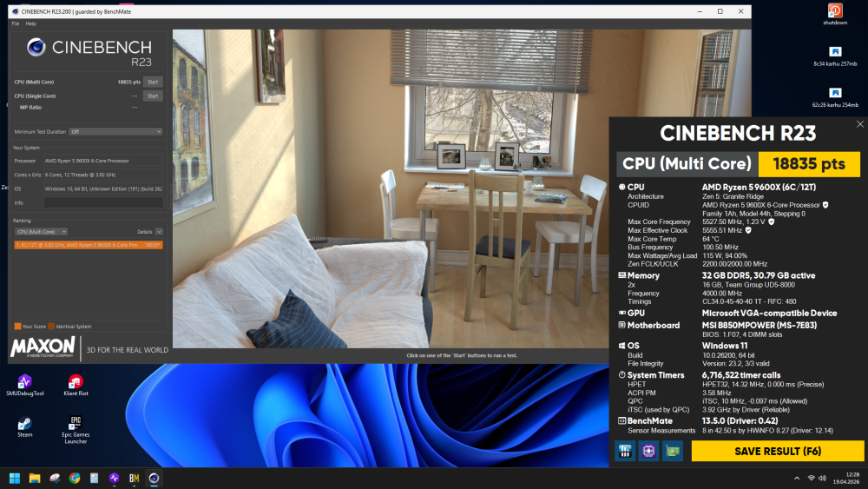This screenshot has height=489, width=868.
Task: Open BenchMate (BM) from the taskbar
Action: tap(134, 478)
